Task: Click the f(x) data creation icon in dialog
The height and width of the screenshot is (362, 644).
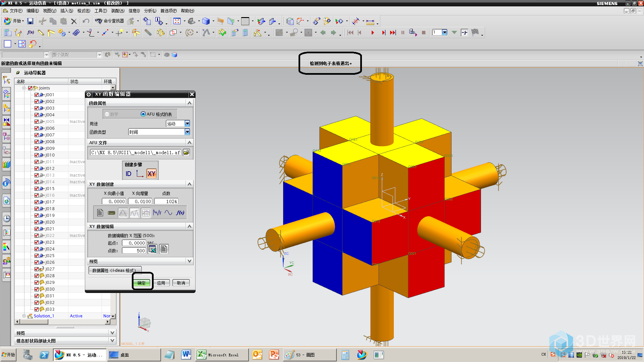Action: point(180,213)
